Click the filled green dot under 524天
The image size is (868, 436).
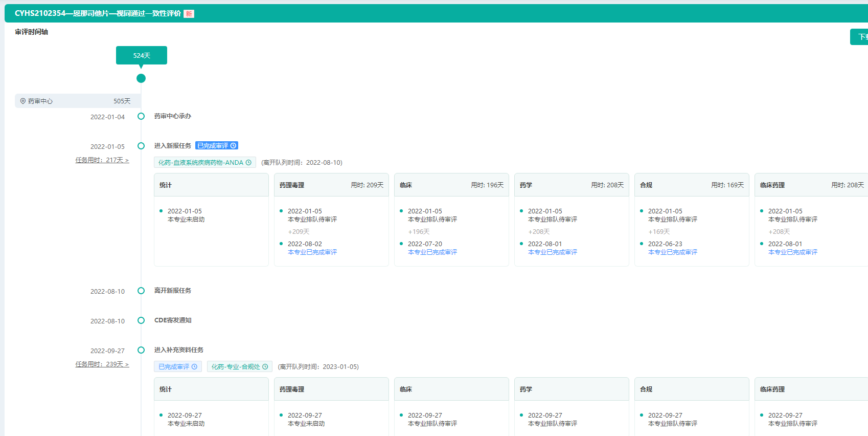pyautogui.click(x=141, y=78)
